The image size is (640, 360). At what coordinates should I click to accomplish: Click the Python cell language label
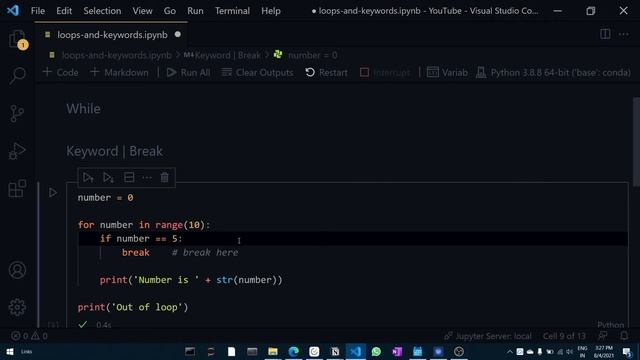611,325
